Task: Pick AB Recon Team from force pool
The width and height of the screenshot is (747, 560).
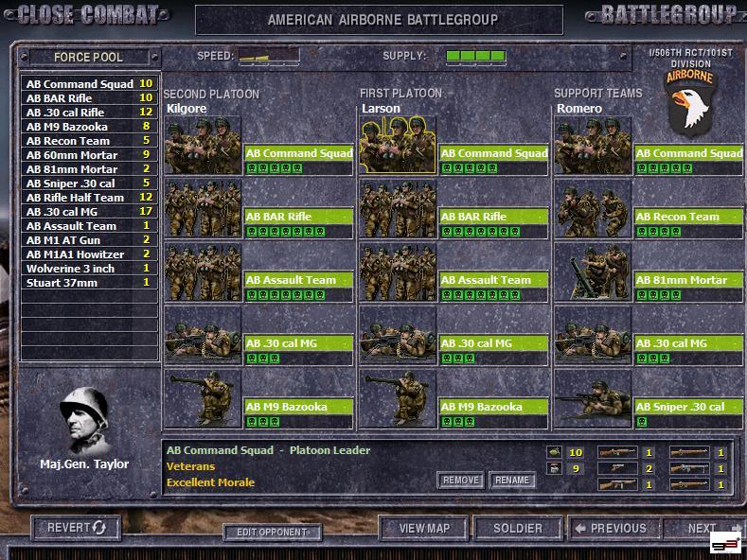Action: coord(90,141)
